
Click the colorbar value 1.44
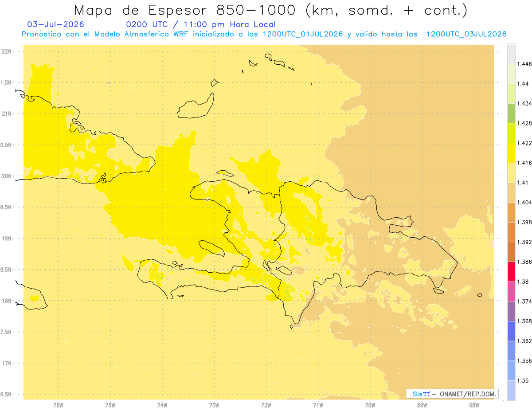tap(522, 84)
